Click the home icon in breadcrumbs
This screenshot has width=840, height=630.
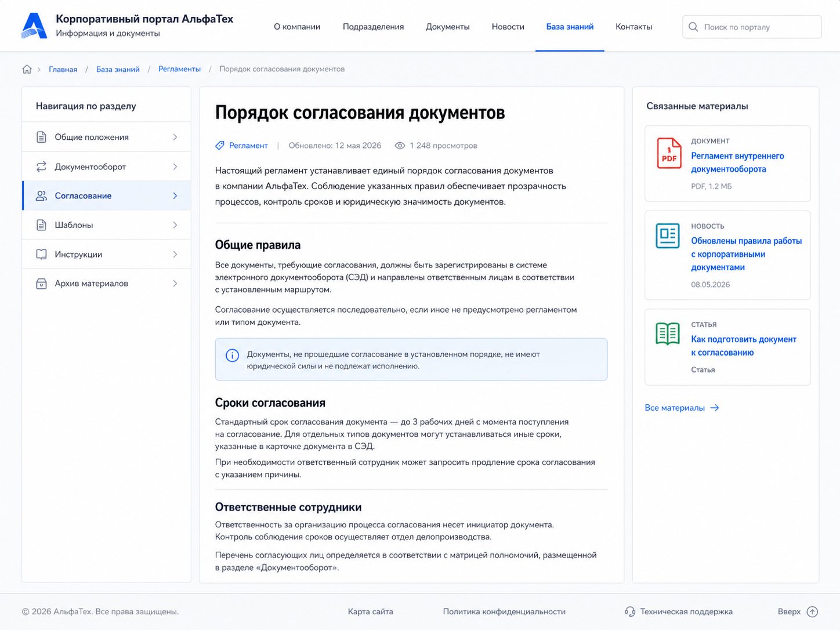(x=27, y=69)
